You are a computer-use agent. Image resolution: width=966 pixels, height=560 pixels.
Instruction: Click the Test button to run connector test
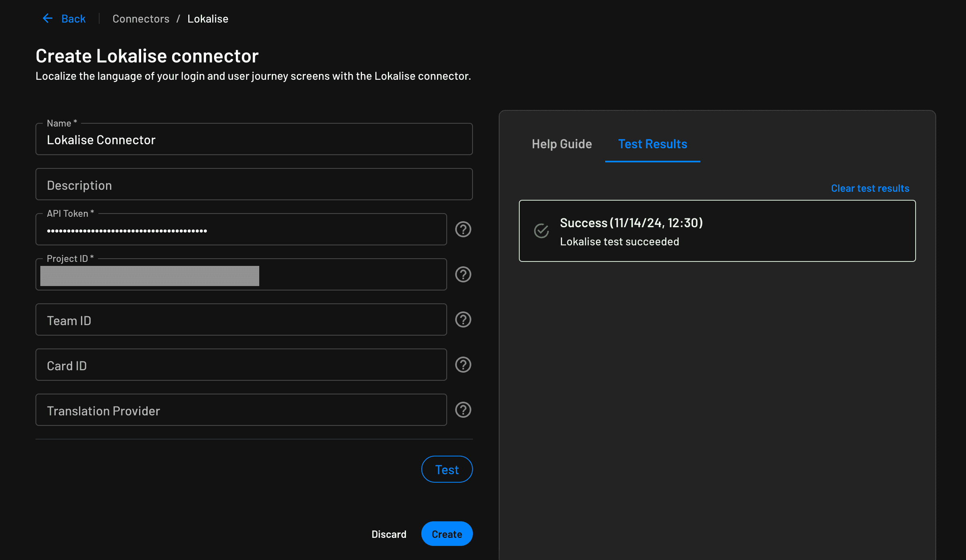point(446,469)
